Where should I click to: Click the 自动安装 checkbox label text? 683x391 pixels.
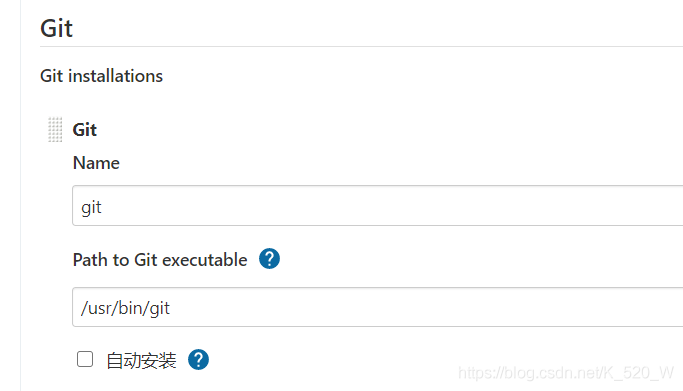(x=141, y=361)
